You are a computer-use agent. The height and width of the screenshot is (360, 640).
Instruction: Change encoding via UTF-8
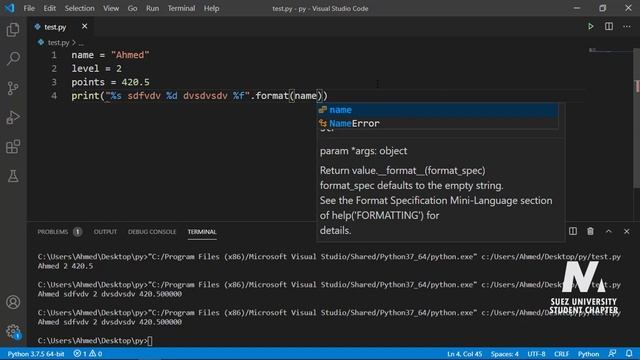(536, 354)
